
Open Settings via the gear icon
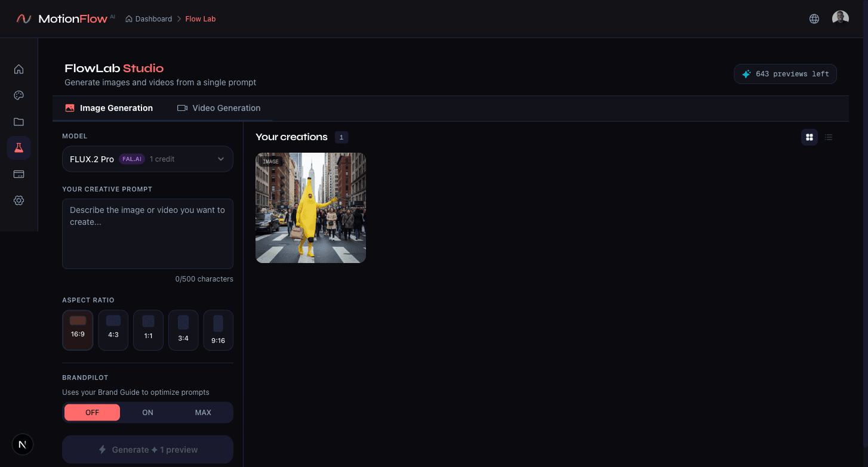pos(19,200)
